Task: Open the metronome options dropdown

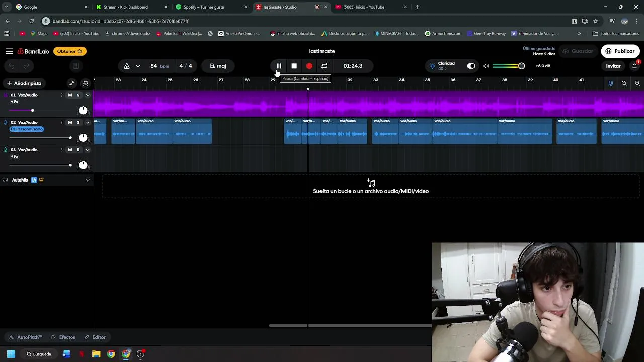Action: (x=138, y=66)
